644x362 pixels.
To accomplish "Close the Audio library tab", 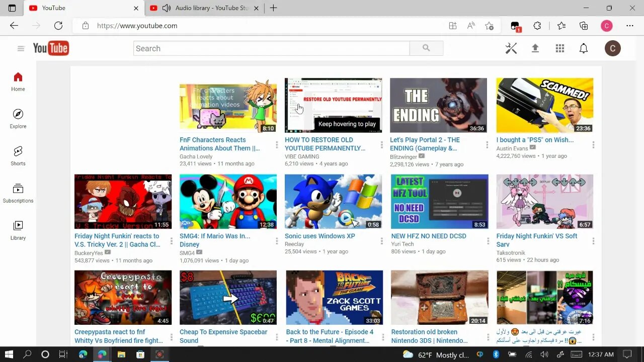I will tap(256, 8).
